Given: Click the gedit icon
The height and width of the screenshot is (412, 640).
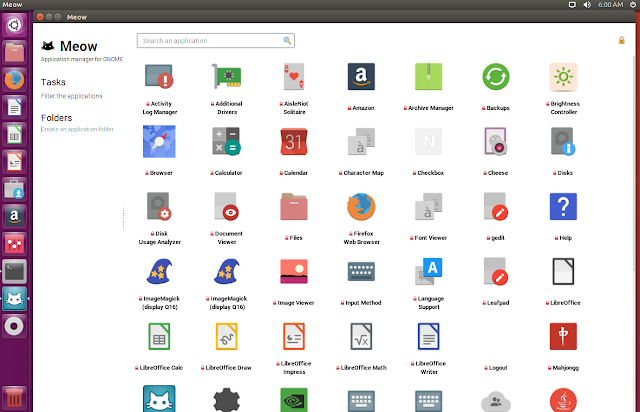Looking at the screenshot, I should 496,206.
